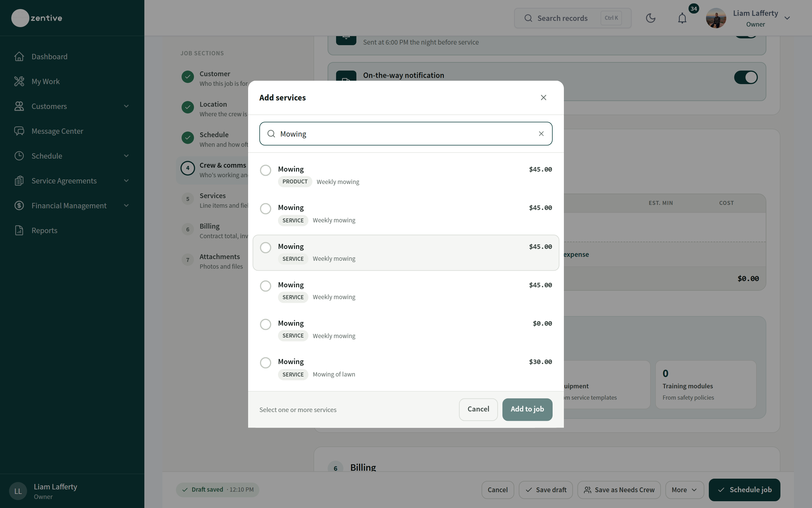Expand the Schedule menu chevron
The image size is (812, 508).
point(126,156)
